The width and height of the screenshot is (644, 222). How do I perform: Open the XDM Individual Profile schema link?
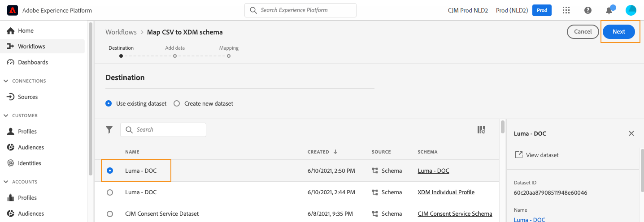point(446,192)
